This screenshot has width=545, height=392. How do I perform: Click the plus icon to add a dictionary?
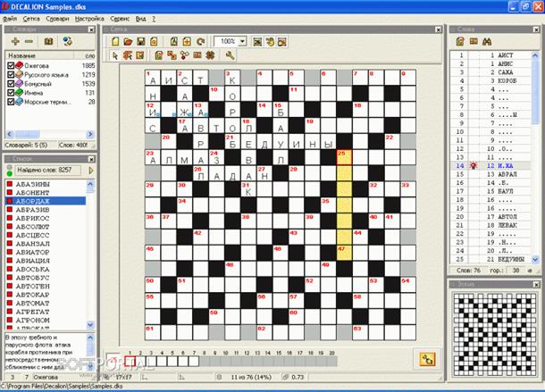[x=14, y=42]
